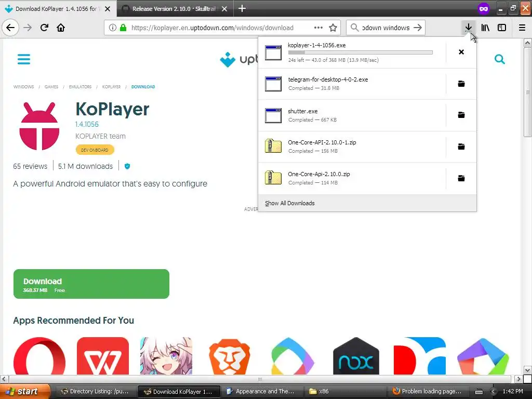Switch to the x86 folder taskbar window

tap(345, 391)
